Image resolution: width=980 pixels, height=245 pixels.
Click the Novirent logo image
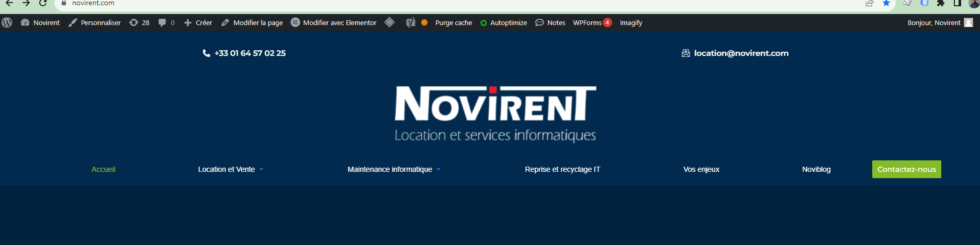pos(495,114)
